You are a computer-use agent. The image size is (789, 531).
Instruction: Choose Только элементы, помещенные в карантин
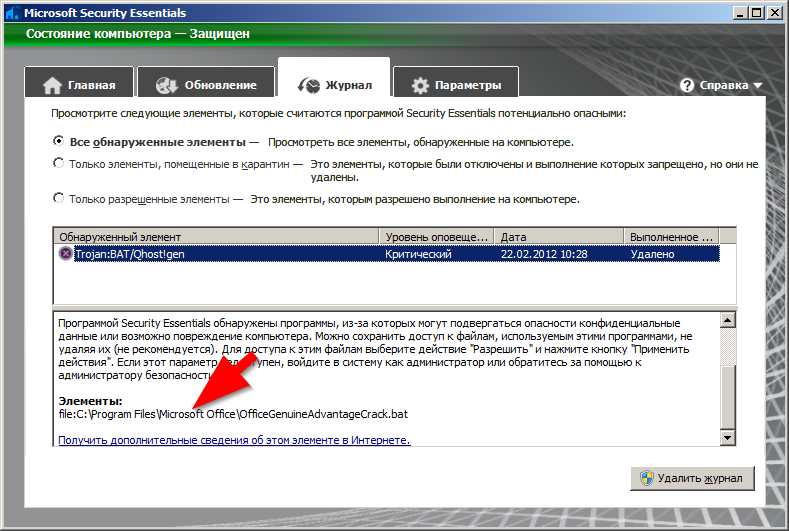[x=58, y=163]
